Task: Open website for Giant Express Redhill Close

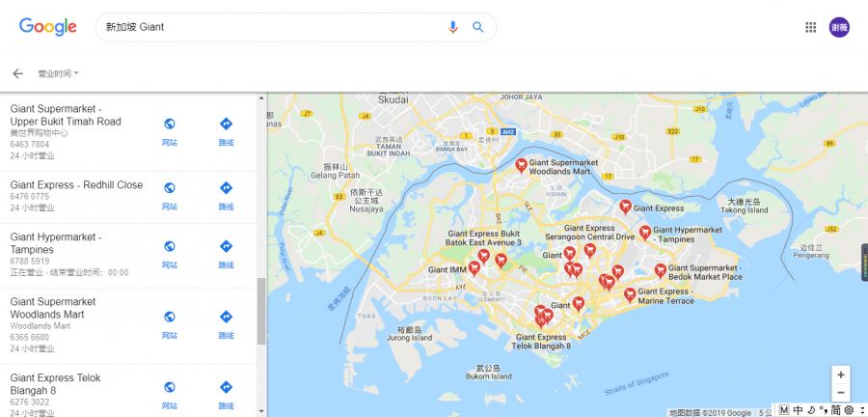Action: click(x=170, y=196)
